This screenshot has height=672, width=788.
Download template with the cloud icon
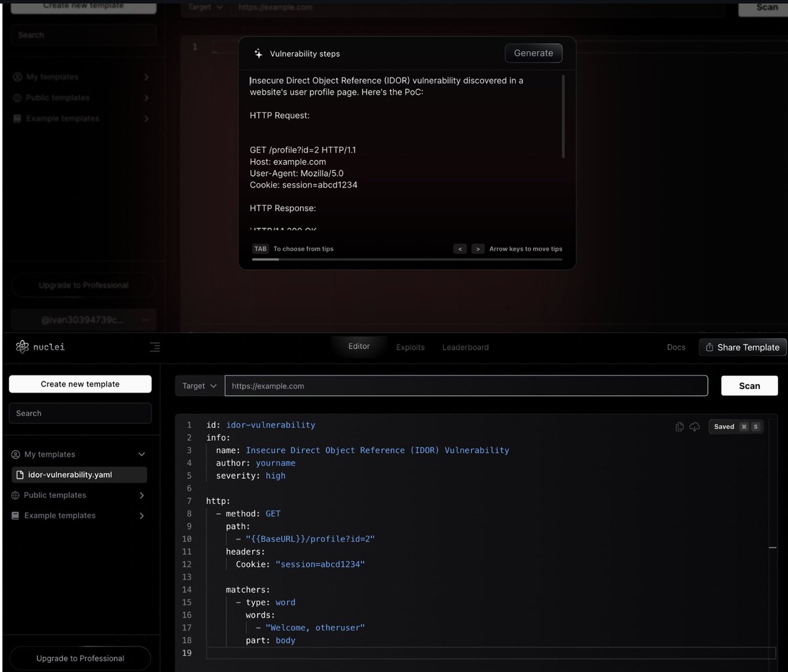point(695,427)
